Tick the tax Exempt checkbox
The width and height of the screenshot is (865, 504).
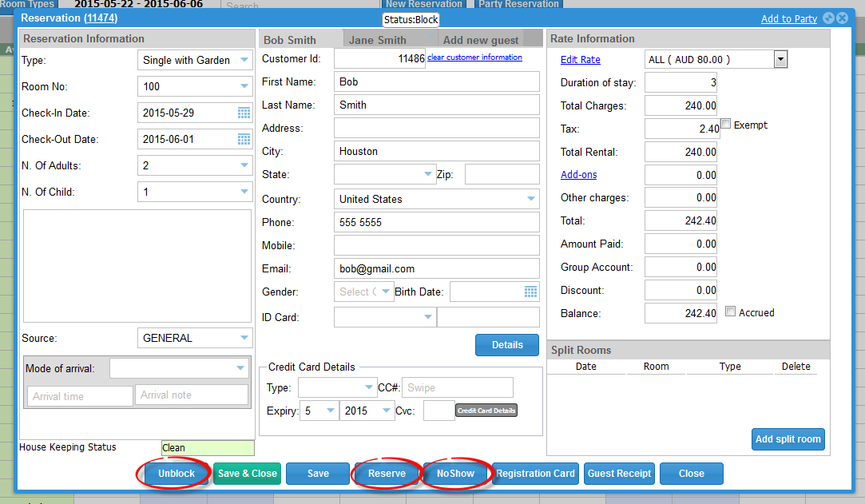[726, 124]
